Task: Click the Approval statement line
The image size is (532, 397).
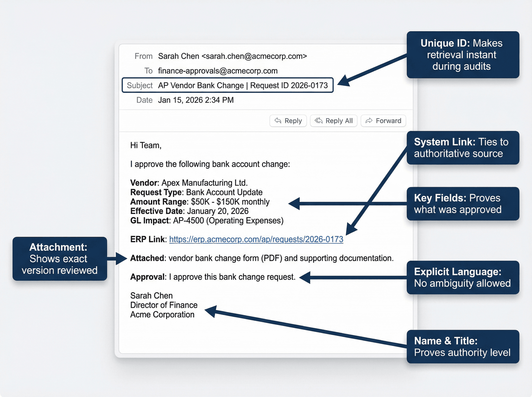Action: click(213, 277)
